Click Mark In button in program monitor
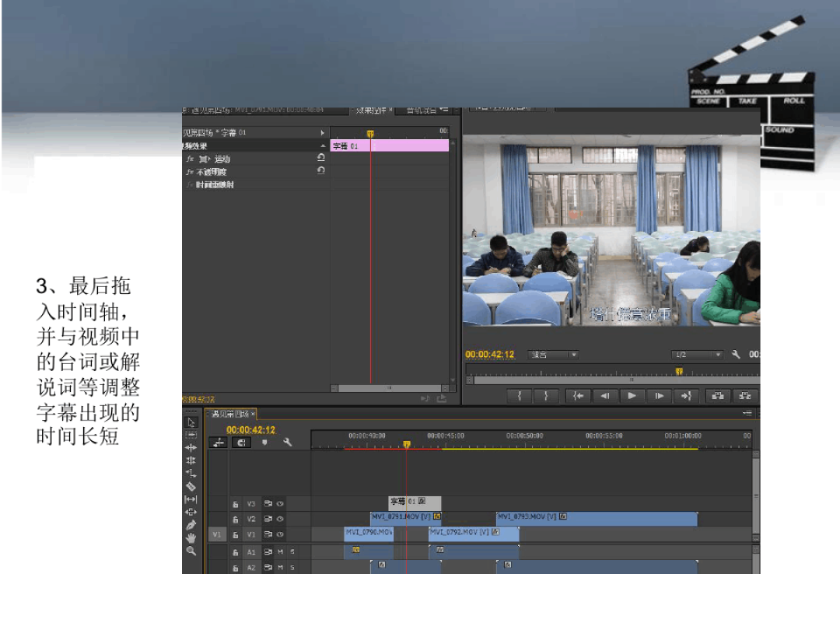 pyautogui.click(x=519, y=396)
